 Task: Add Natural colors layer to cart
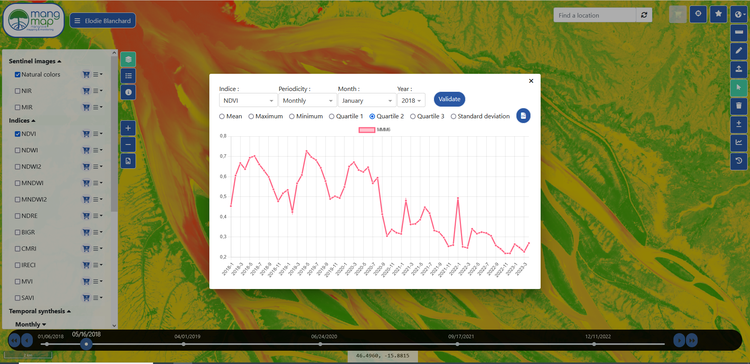86,75
